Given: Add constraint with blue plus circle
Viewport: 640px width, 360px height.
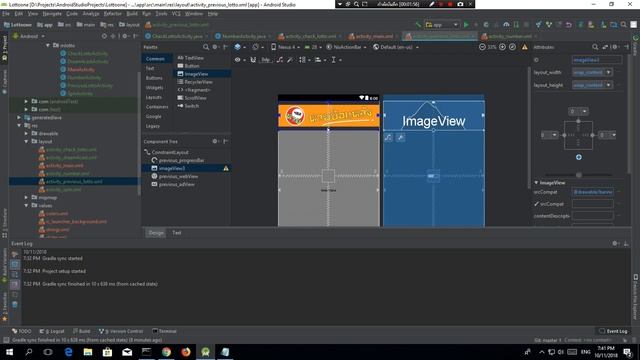Looking at the screenshot, I should tap(578, 157).
